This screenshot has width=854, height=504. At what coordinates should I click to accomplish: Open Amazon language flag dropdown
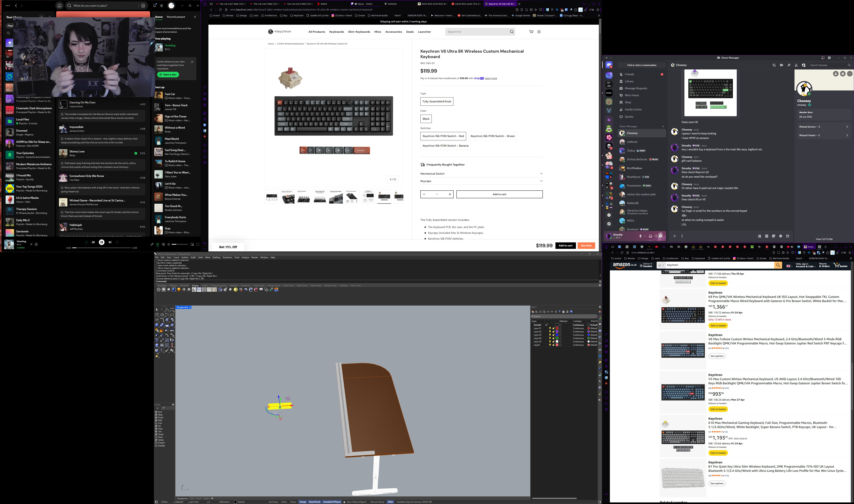[789, 266]
